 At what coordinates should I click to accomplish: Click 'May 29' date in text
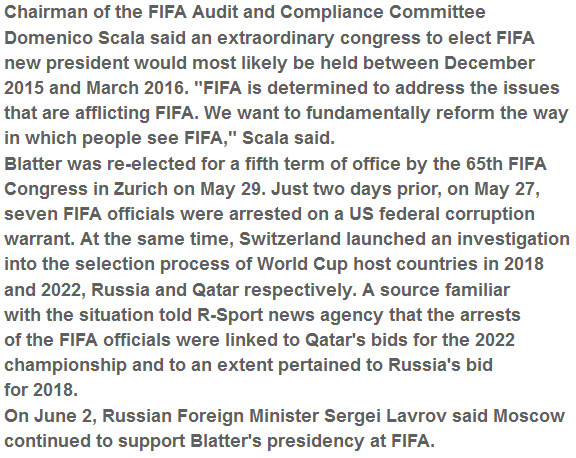(232, 189)
